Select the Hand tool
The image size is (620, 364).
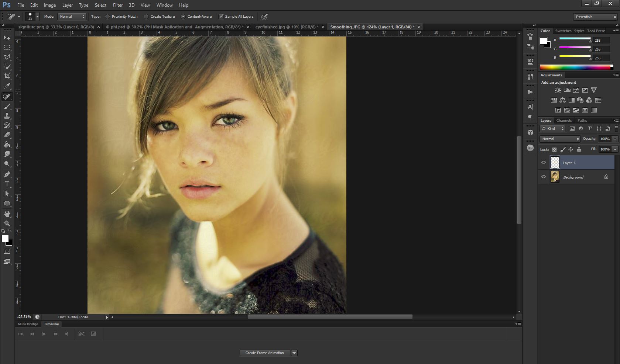click(7, 214)
